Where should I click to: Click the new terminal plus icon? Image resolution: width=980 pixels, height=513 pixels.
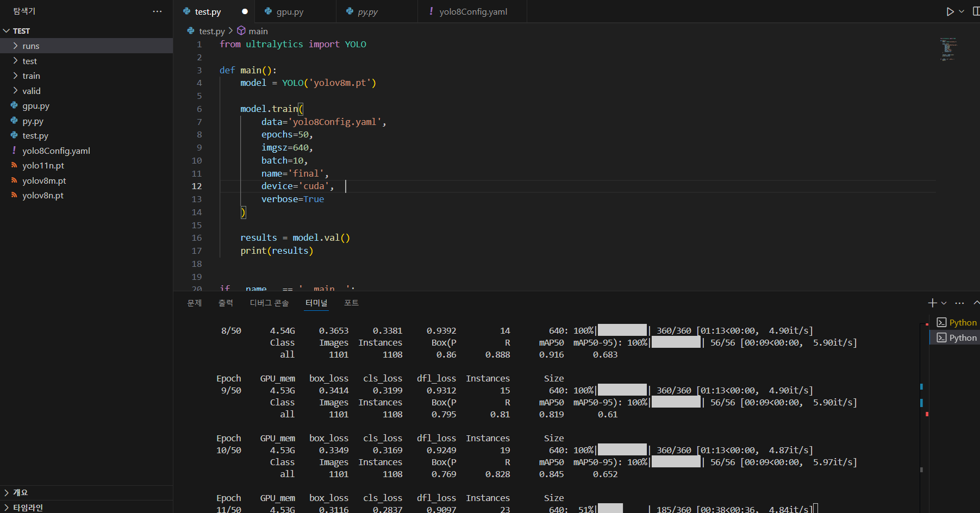(932, 303)
